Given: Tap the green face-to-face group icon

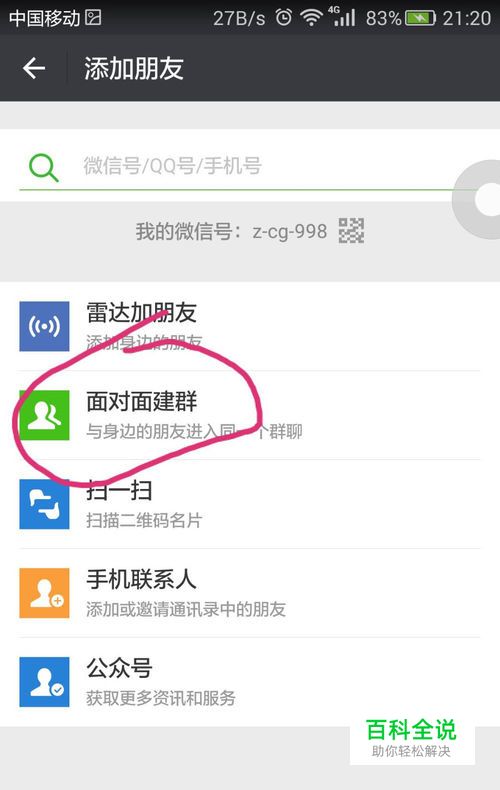Looking at the screenshot, I should [44, 415].
